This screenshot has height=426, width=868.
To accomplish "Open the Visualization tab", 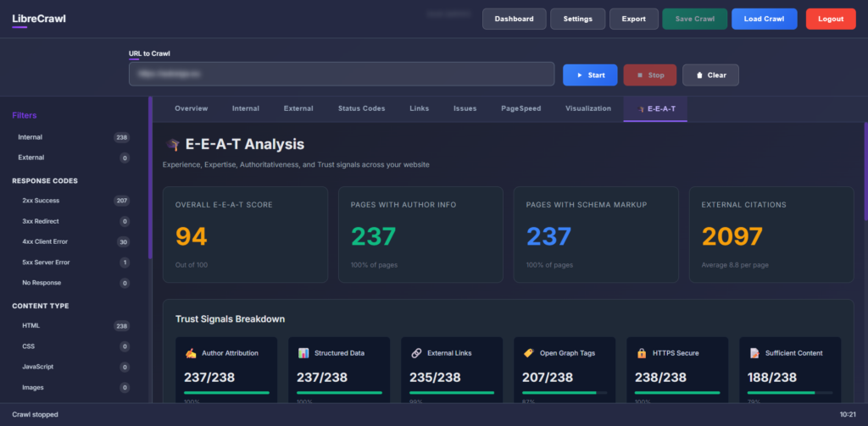I will point(588,108).
